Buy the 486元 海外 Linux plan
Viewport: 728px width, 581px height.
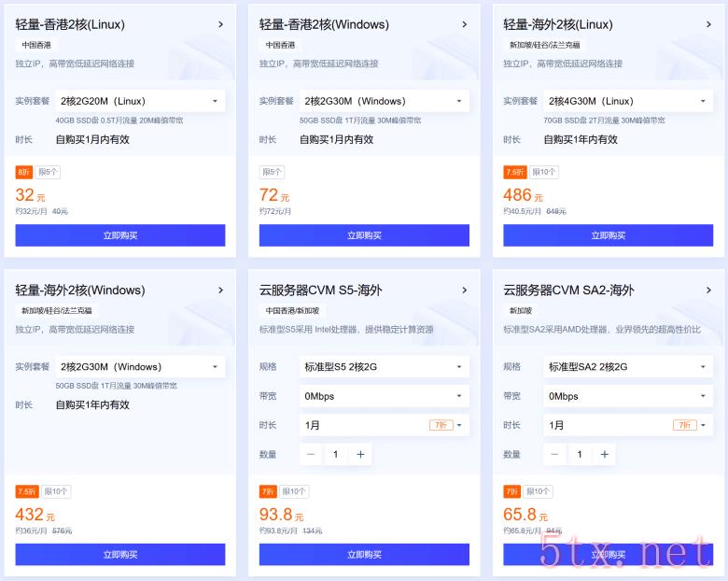pos(609,235)
